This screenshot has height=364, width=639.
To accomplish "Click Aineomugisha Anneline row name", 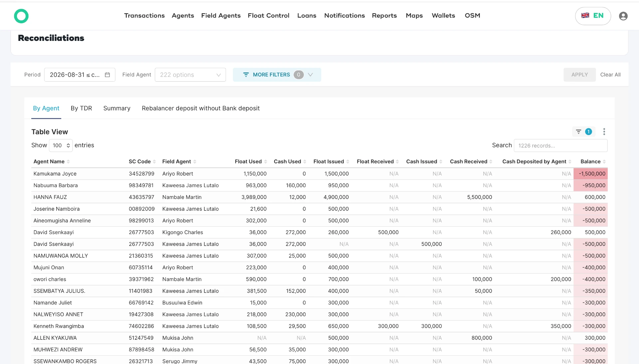I will click(62, 221).
